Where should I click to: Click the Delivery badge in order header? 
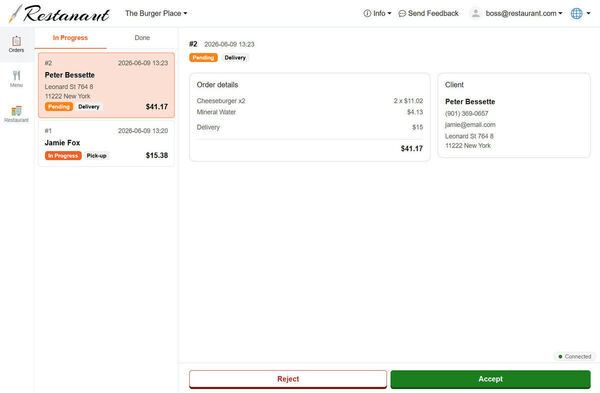point(235,58)
